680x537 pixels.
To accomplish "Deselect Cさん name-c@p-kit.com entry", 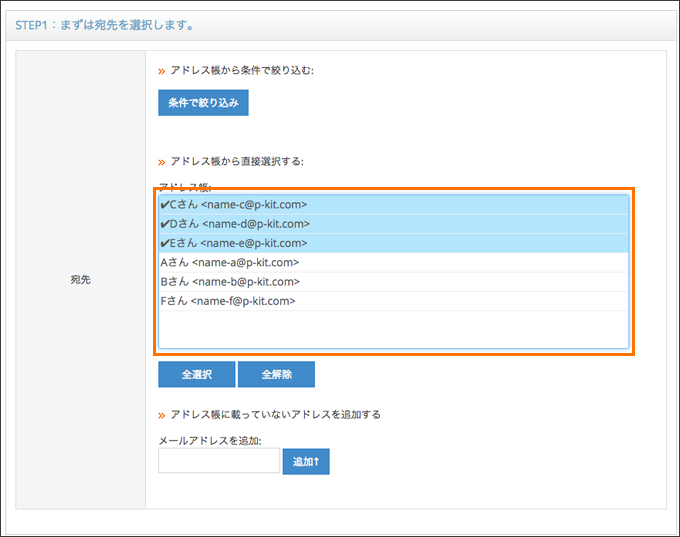I will [x=394, y=205].
